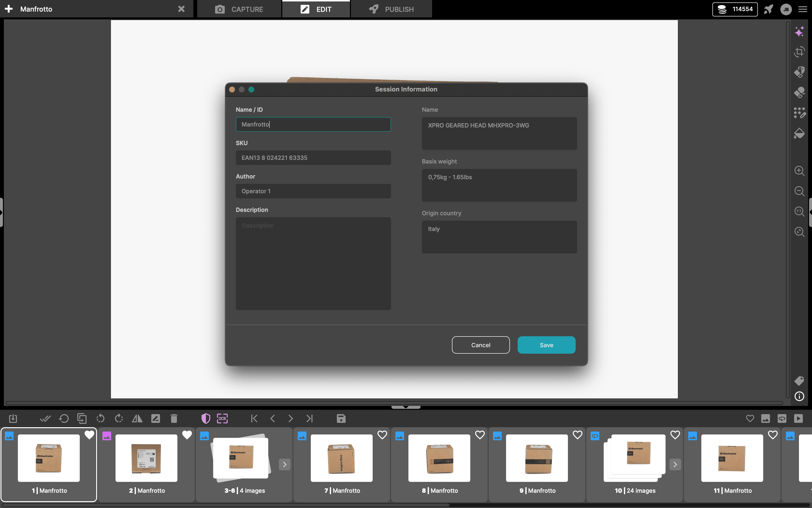Rotate image clockwise
Screen dimensions: 812x508
point(119,419)
